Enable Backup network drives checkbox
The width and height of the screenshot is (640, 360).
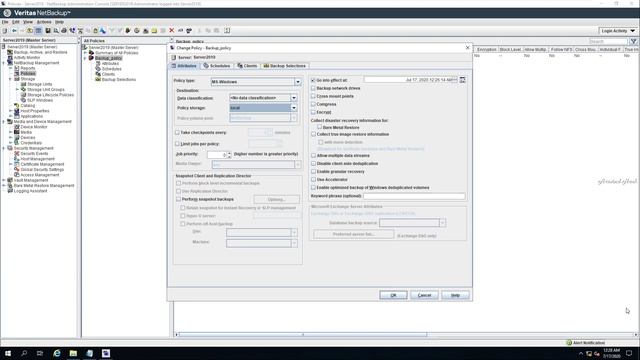313,88
